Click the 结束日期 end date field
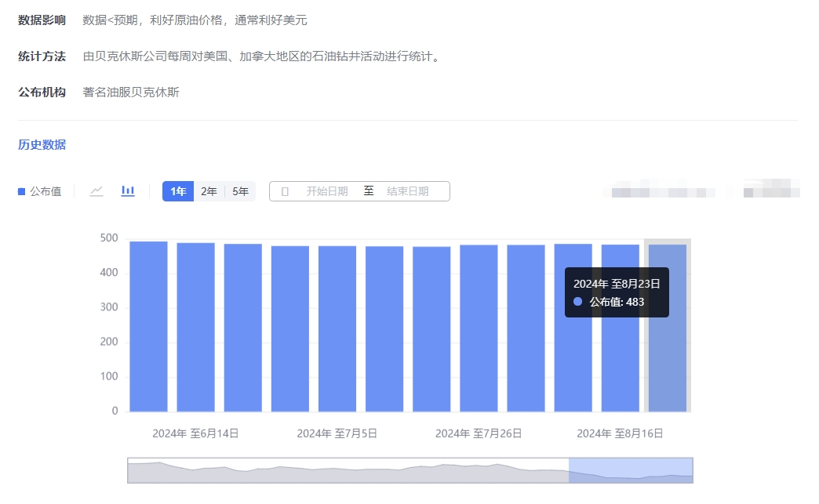Screen dimensions: 819x504 click(x=407, y=191)
